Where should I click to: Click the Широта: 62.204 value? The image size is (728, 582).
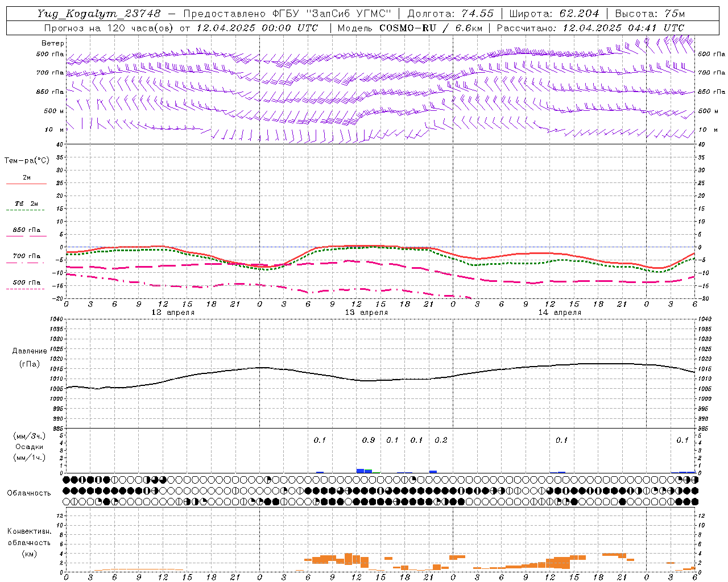pyautogui.click(x=554, y=14)
